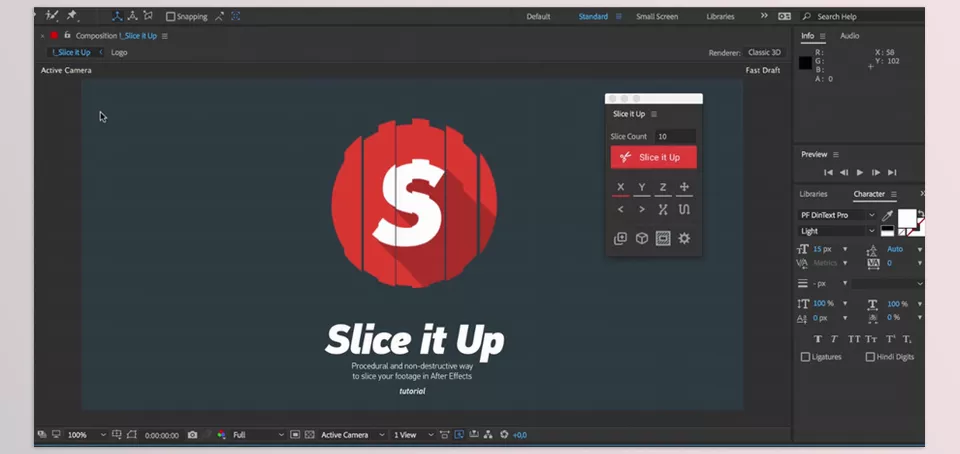This screenshot has width=960, height=454.
Task: Select the Y axis in Slice it Up panel
Action: point(642,188)
